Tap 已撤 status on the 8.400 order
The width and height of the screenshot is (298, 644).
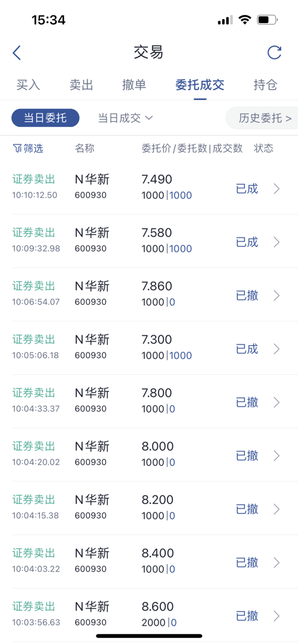tap(247, 562)
